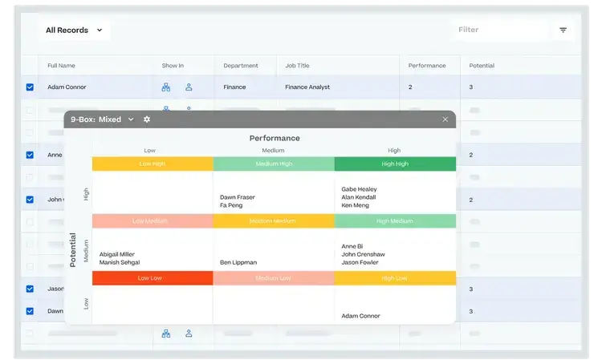602x364 pixels.
Task: Click Ben Lippman in the 9-Box grid
Action: (238, 262)
